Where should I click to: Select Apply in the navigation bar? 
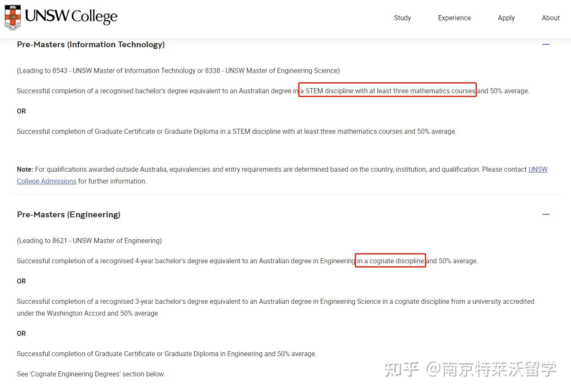[506, 18]
